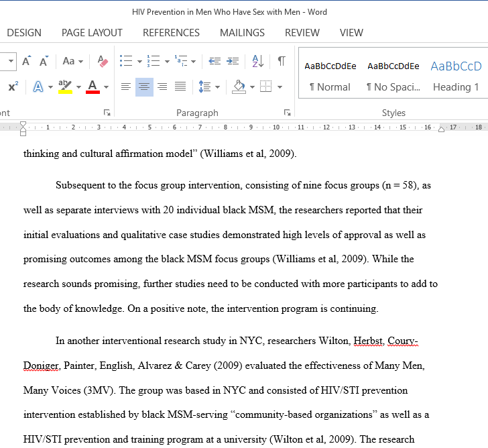Toggle center alignment
This screenshot has height=448, width=488.
144,87
